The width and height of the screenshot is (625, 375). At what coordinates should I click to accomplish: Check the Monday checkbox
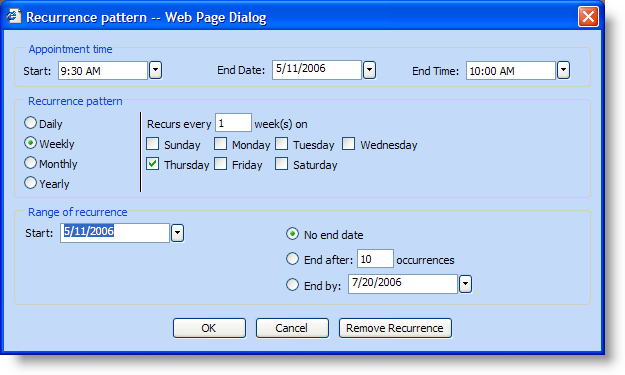point(220,143)
